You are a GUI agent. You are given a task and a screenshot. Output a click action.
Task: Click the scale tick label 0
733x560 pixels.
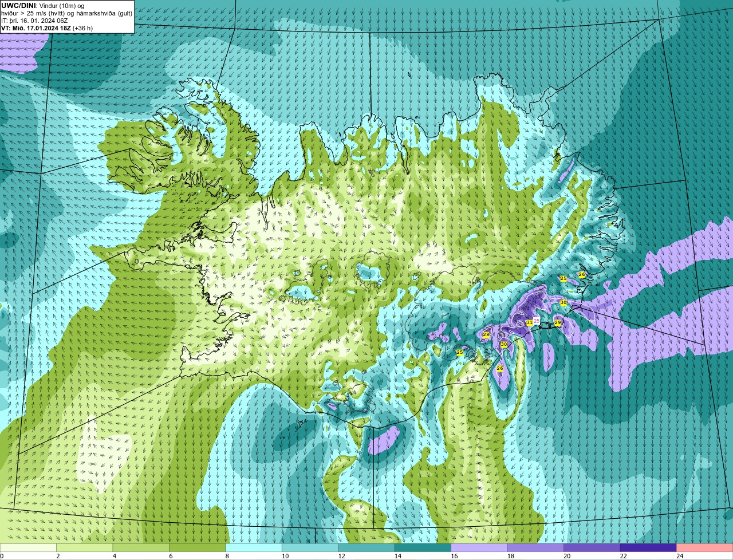2,556
